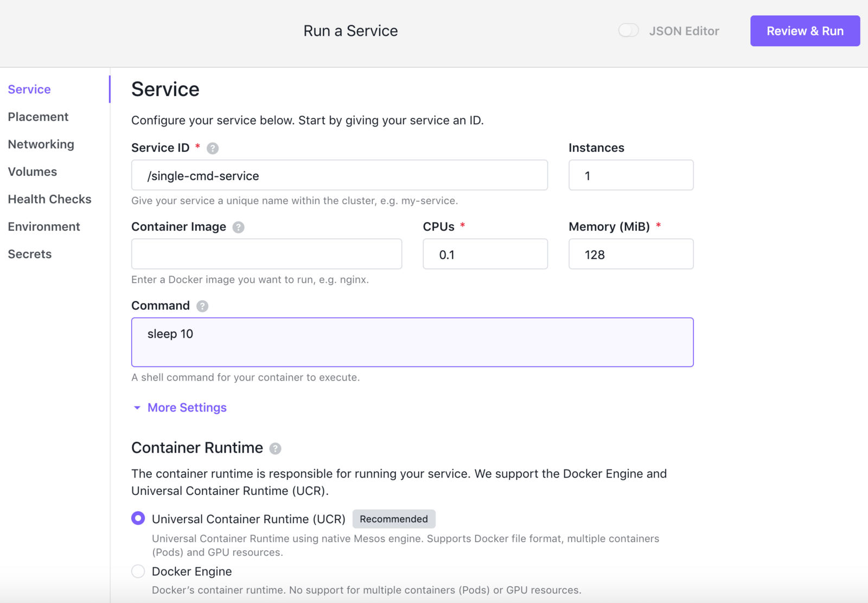Open the Health Checks section in sidebar
This screenshot has height=603, width=868.
pyautogui.click(x=49, y=199)
